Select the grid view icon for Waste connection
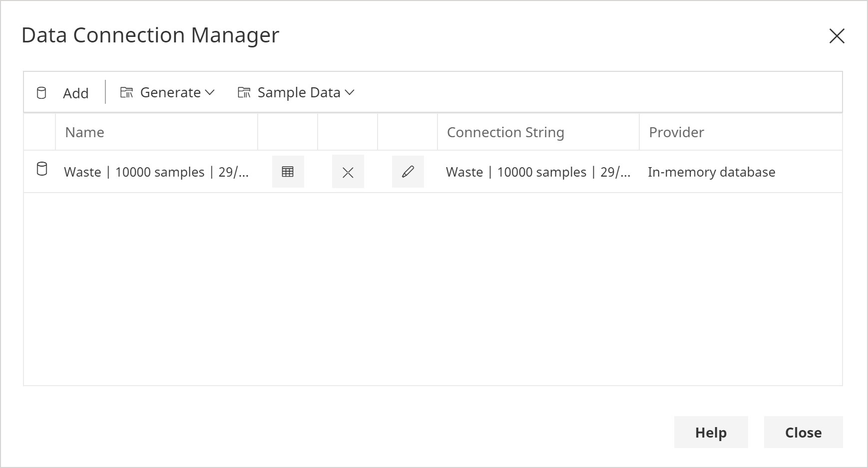The height and width of the screenshot is (468, 868). [x=288, y=171]
